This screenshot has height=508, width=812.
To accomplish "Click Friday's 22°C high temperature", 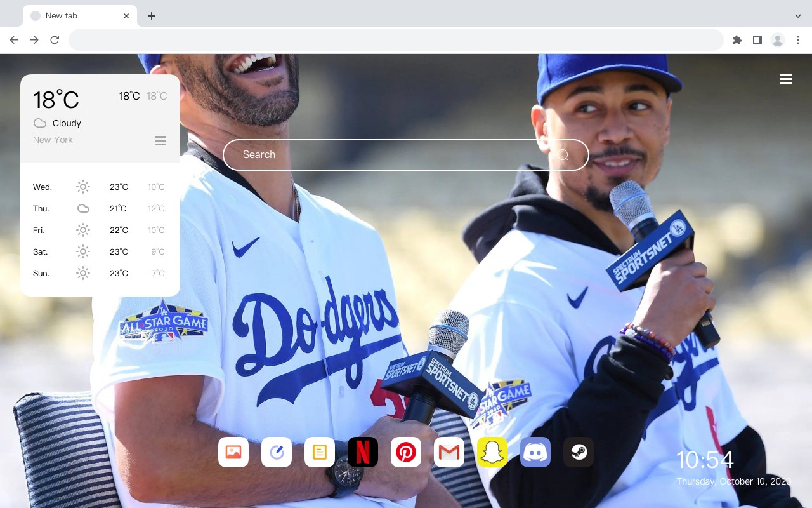I will (x=119, y=230).
